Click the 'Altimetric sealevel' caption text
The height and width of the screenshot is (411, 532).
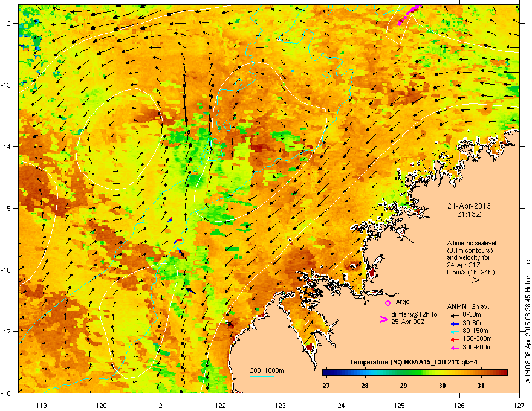472,243
